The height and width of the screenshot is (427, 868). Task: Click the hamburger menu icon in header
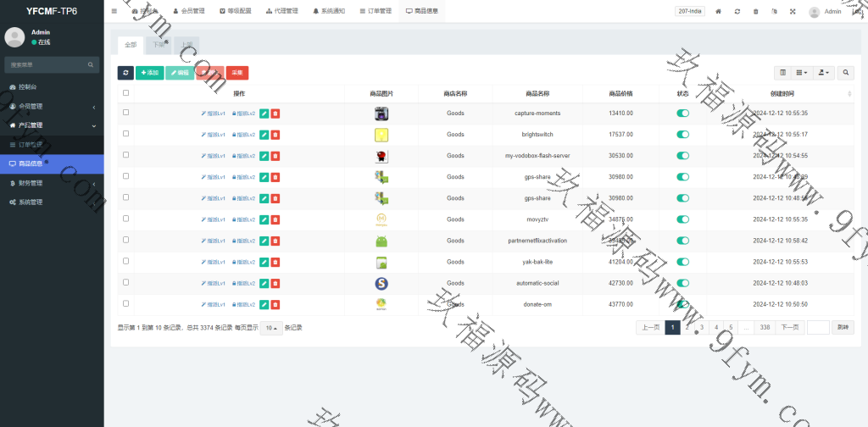pos(114,11)
